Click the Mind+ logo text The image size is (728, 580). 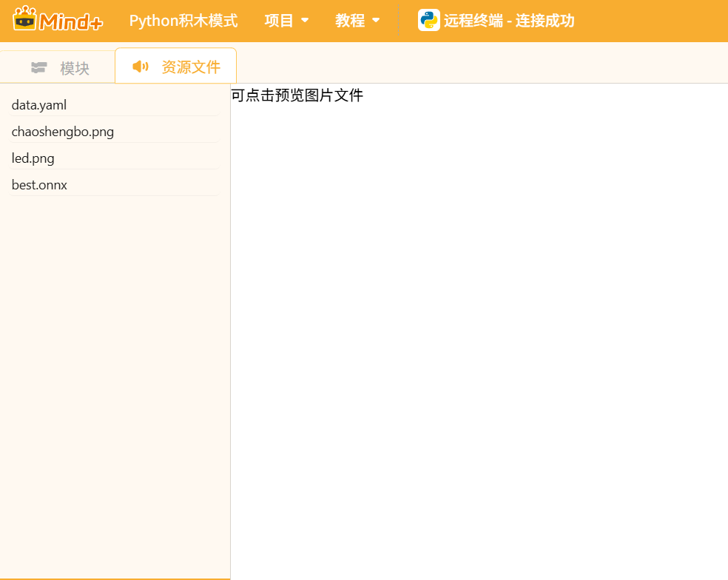[72, 21]
